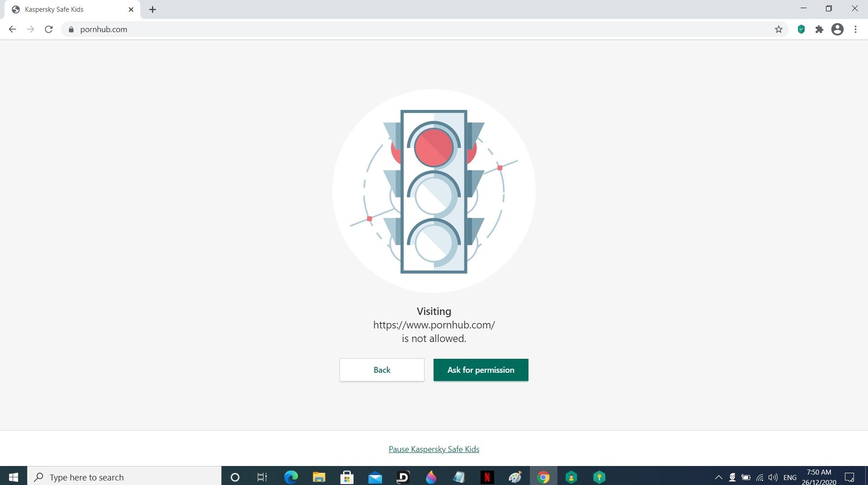The image size is (868, 485).
Task: Show hidden system tray icons
Action: click(x=718, y=477)
